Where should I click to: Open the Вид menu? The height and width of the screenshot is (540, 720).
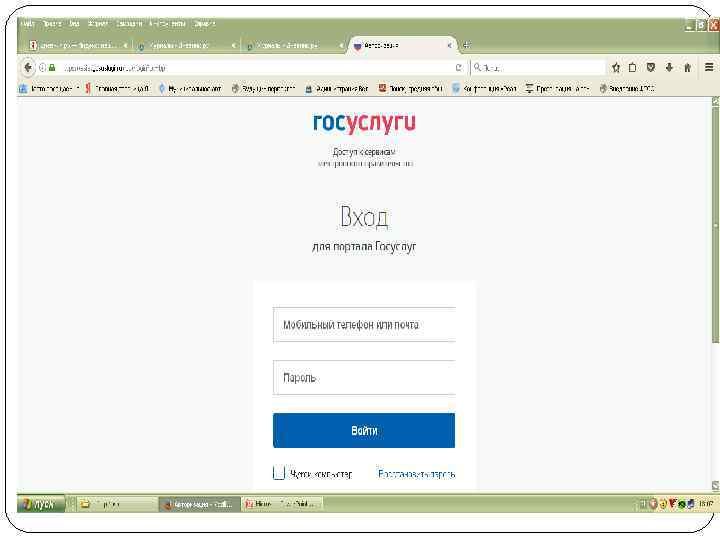click(x=74, y=23)
